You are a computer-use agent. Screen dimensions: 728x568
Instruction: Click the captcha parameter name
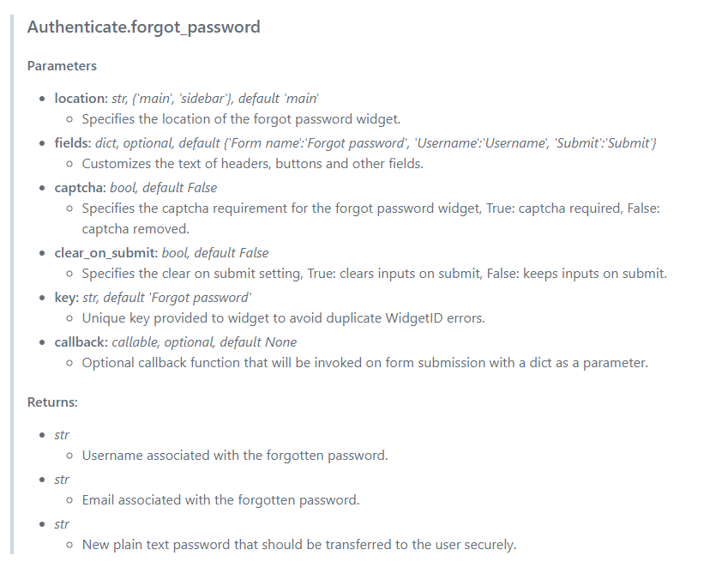pos(80,188)
